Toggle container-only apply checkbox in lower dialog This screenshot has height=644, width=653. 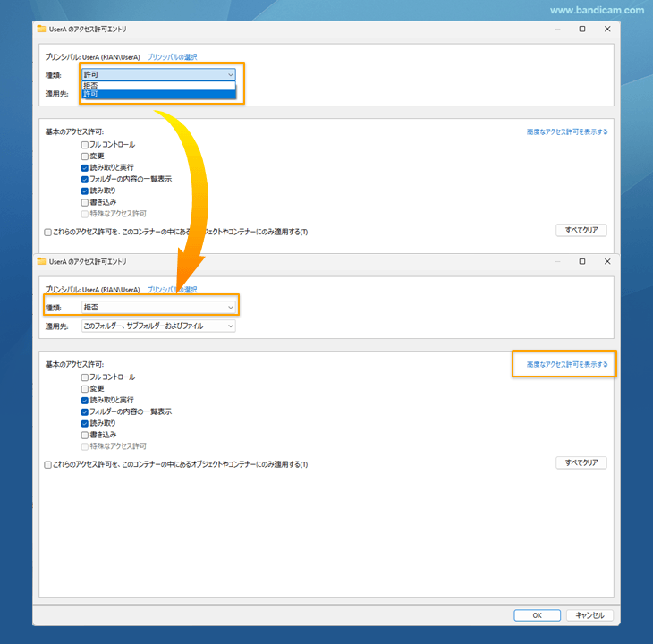(x=48, y=464)
